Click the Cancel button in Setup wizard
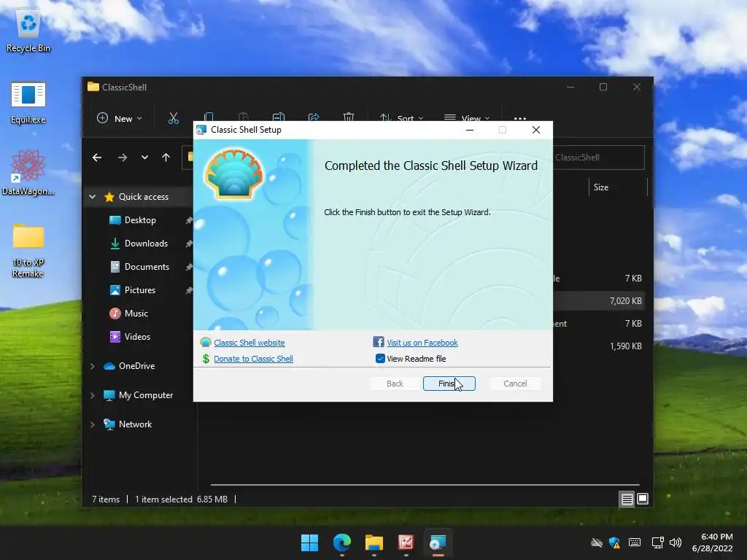The width and height of the screenshot is (747, 560). click(x=515, y=384)
